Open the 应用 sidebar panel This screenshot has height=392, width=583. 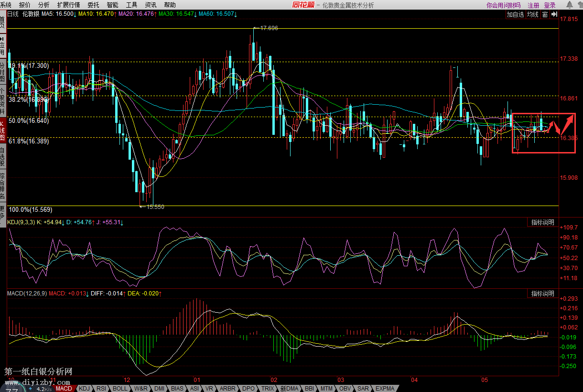click(2, 45)
